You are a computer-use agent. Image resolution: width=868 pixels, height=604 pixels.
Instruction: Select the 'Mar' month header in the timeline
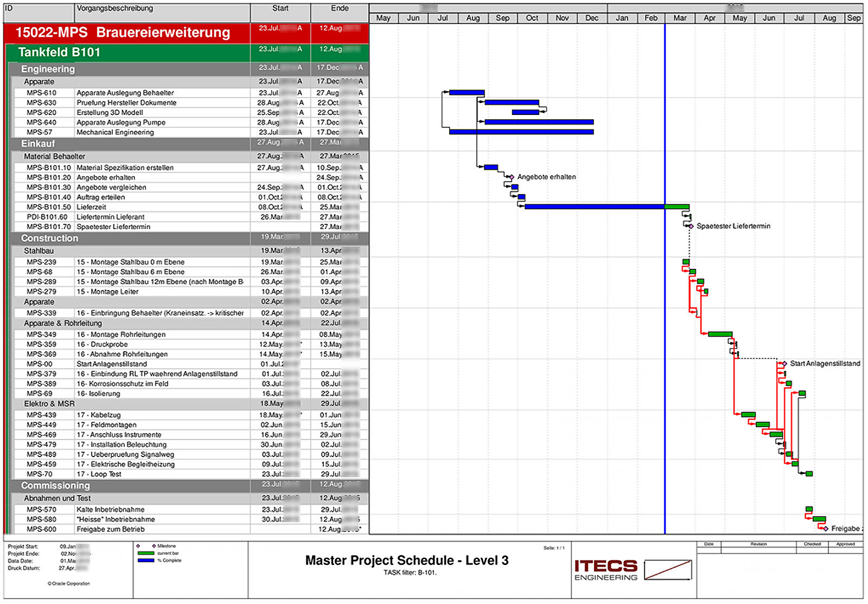coord(680,18)
